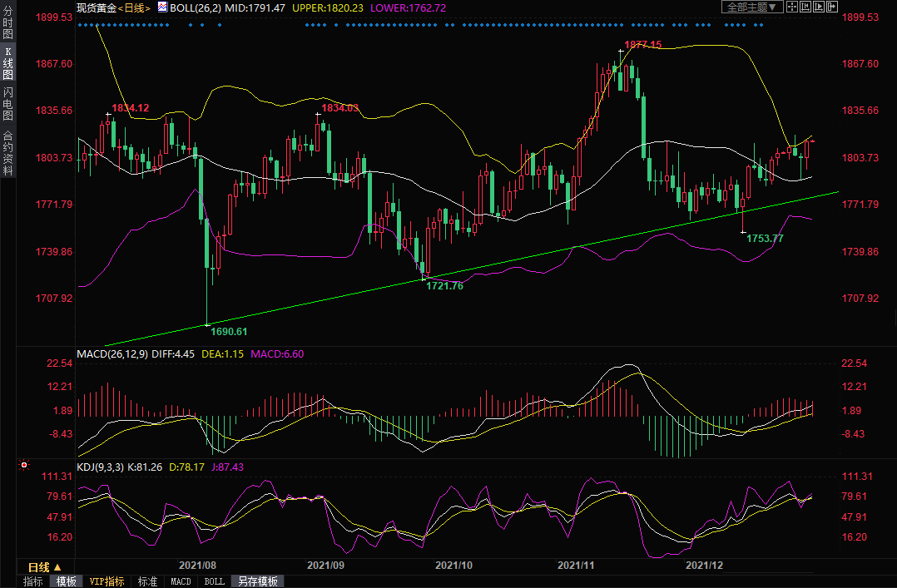Select the VIP指标 option
The width and height of the screenshot is (897, 588).
107,581
